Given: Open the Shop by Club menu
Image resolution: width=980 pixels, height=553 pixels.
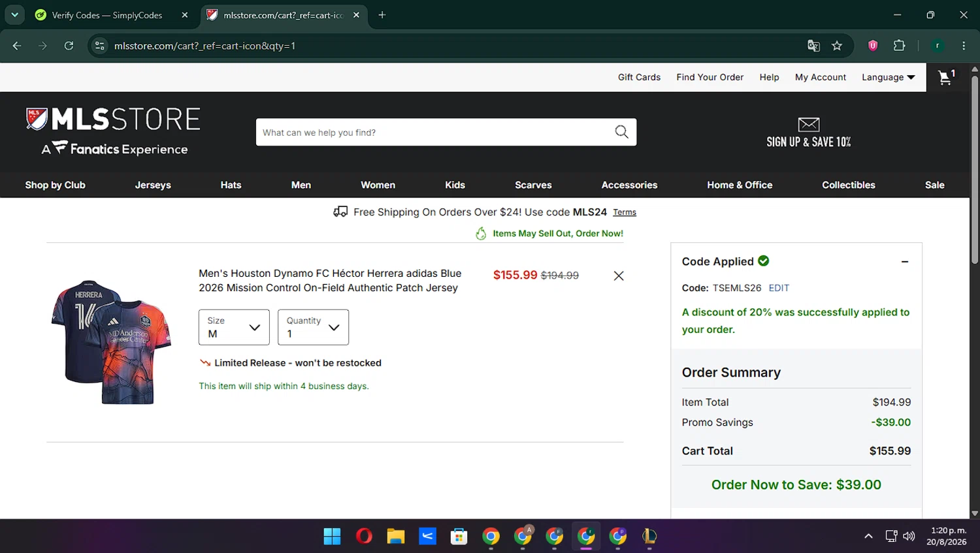Looking at the screenshot, I should pos(56,185).
